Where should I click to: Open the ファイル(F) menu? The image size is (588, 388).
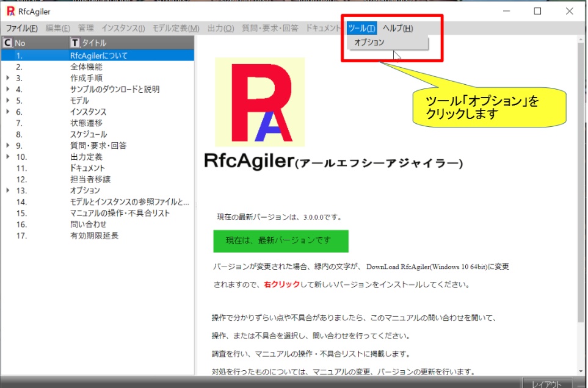[x=22, y=28]
